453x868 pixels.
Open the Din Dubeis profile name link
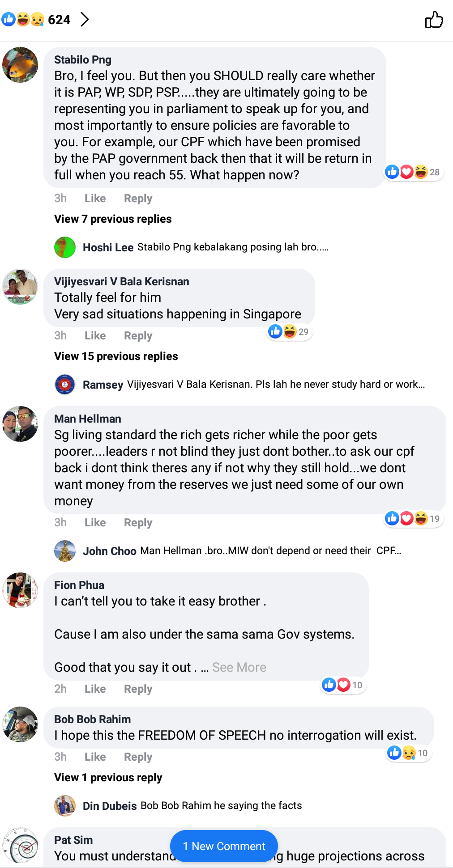[110, 806]
